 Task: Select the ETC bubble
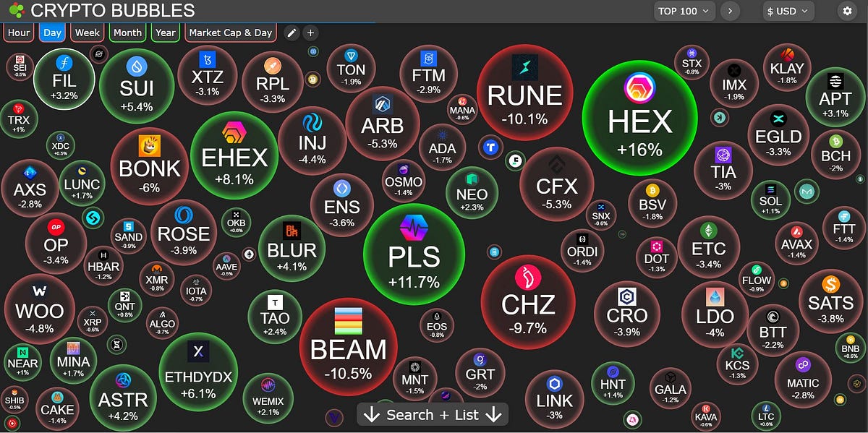pos(709,246)
